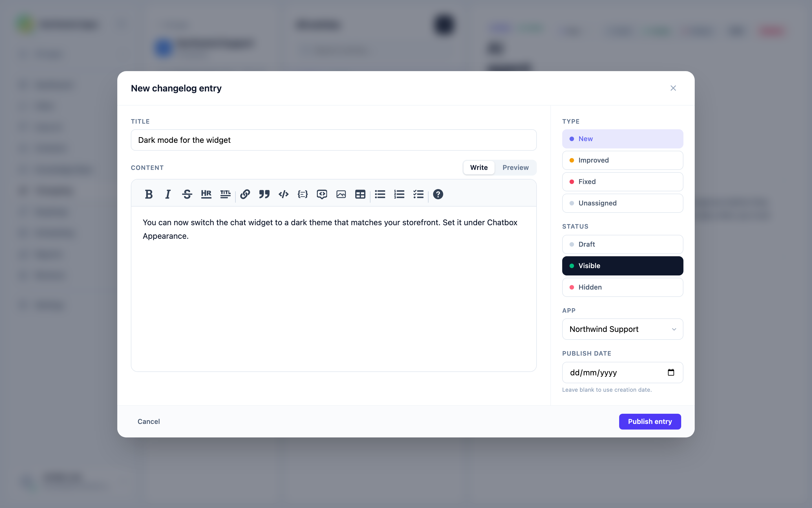The width and height of the screenshot is (812, 508).
Task: Insert an image
Action: (341, 194)
